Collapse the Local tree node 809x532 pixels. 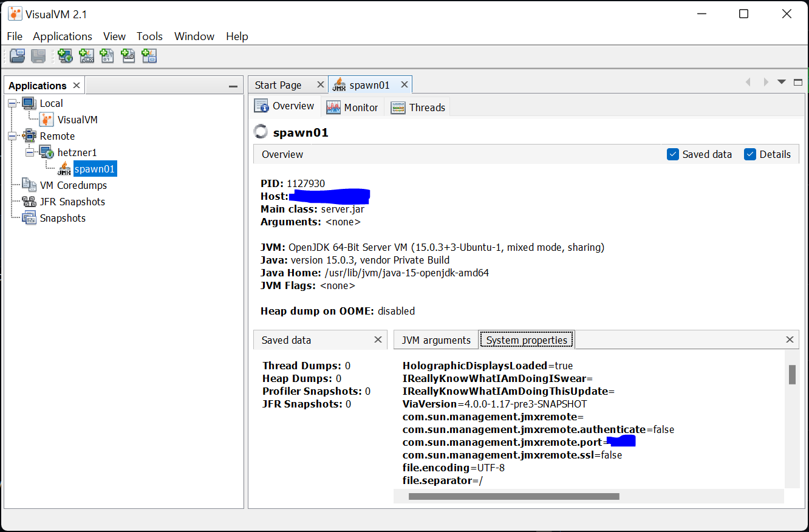tap(12, 103)
